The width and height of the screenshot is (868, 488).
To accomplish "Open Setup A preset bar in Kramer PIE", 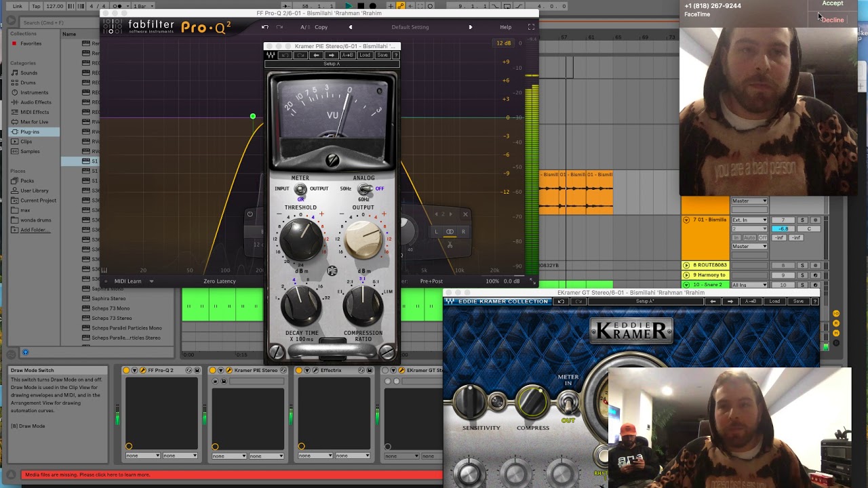I will click(332, 64).
